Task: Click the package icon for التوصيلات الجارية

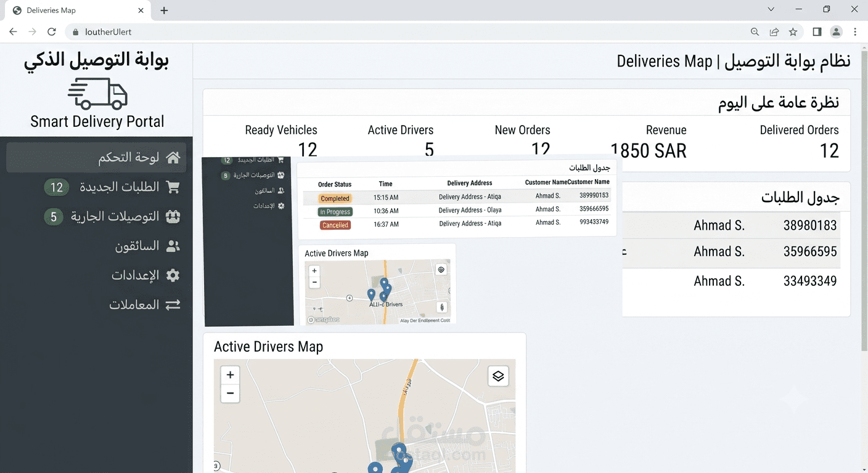Action: pyautogui.click(x=173, y=217)
